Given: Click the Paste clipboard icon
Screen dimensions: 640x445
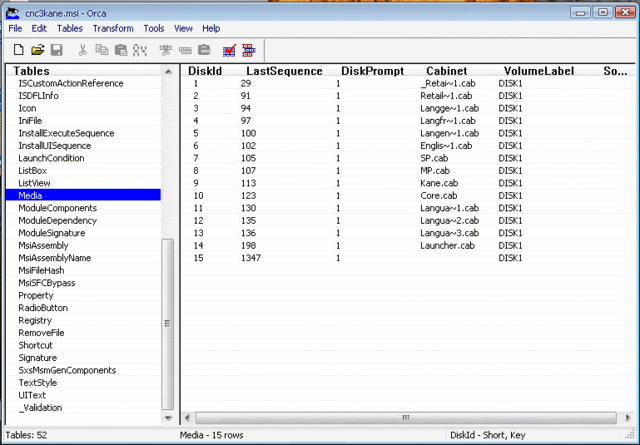Looking at the screenshot, I should coord(121,50).
